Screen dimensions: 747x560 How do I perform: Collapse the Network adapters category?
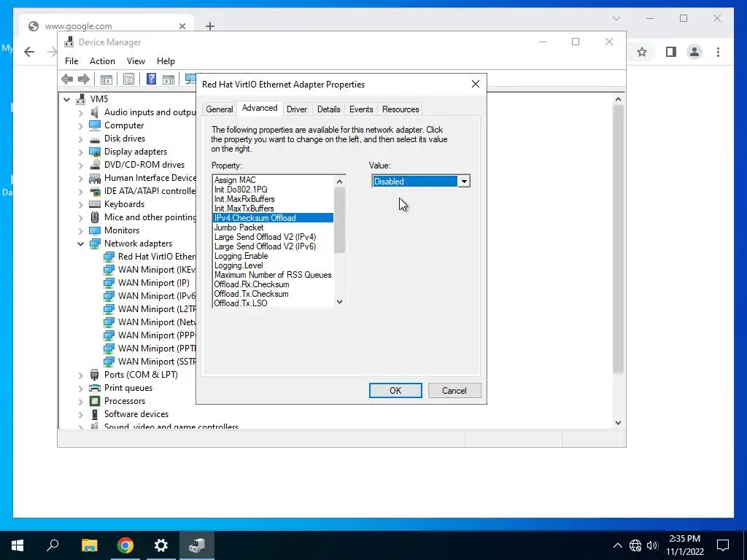click(x=80, y=244)
